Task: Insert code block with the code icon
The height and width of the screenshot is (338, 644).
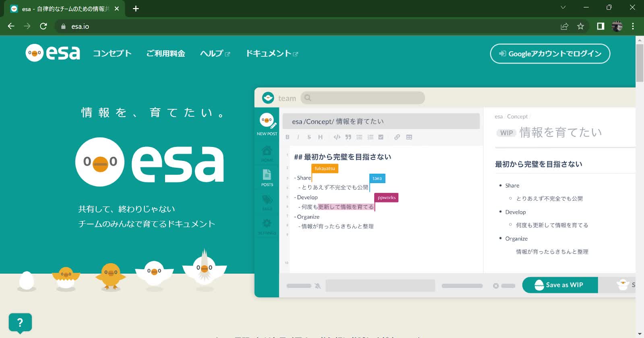Action: 337,137
